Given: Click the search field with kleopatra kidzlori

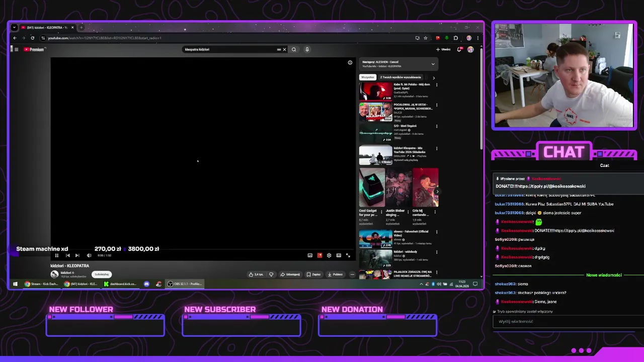Looking at the screenshot, I should coord(229,49).
